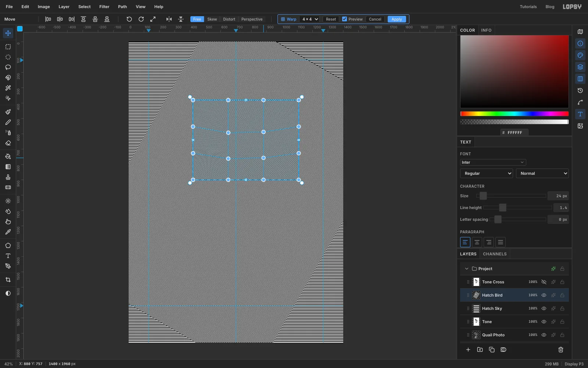Click the flip horizontal icon
Image resolution: width=588 pixels, height=368 pixels.
169,19
